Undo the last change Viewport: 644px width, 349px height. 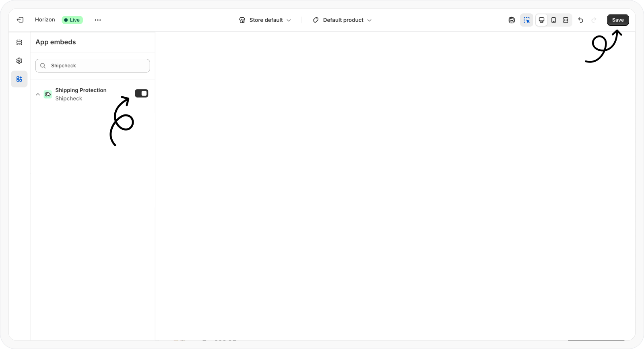click(x=580, y=20)
